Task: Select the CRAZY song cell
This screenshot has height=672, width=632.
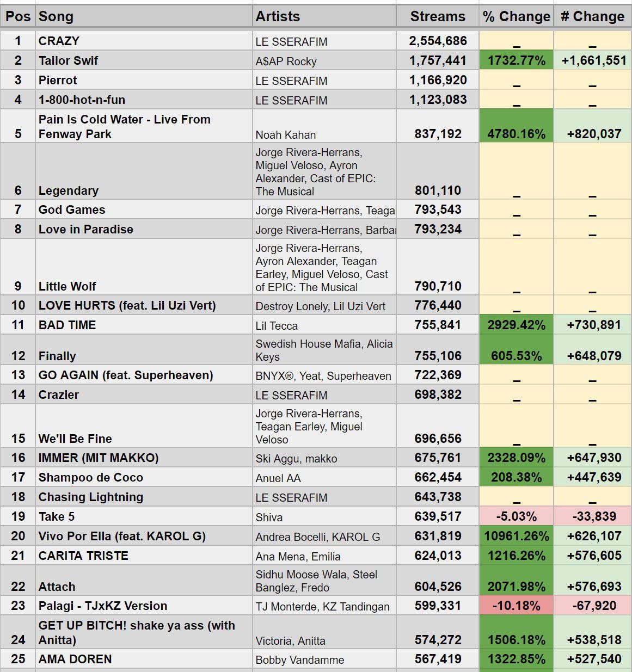Action: (x=144, y=41)
